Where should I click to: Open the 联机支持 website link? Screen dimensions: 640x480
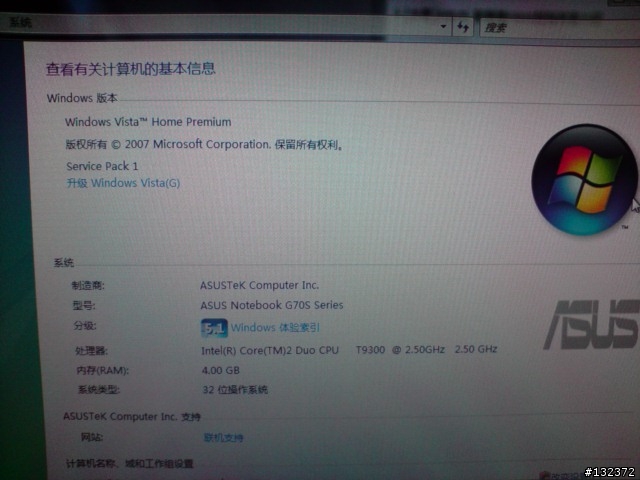click(x=223, y=438)
